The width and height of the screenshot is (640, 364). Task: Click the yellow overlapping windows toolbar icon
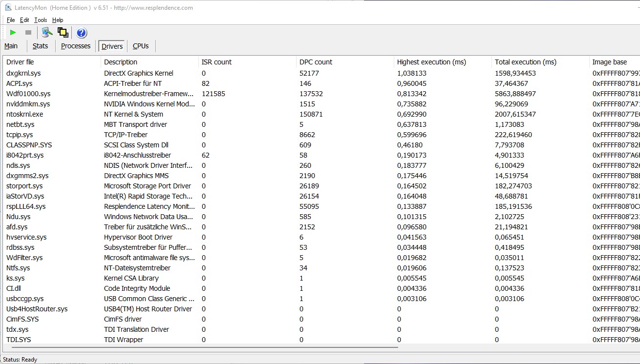coord(63,33)
